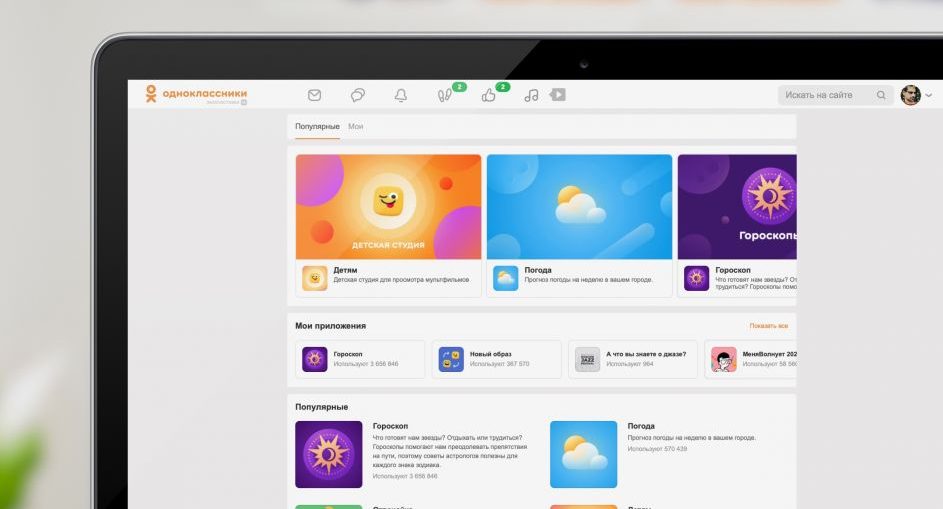The image size is (943, 509).
Task: Switch to the Популярные tab
Action: [x=317, y=126]
